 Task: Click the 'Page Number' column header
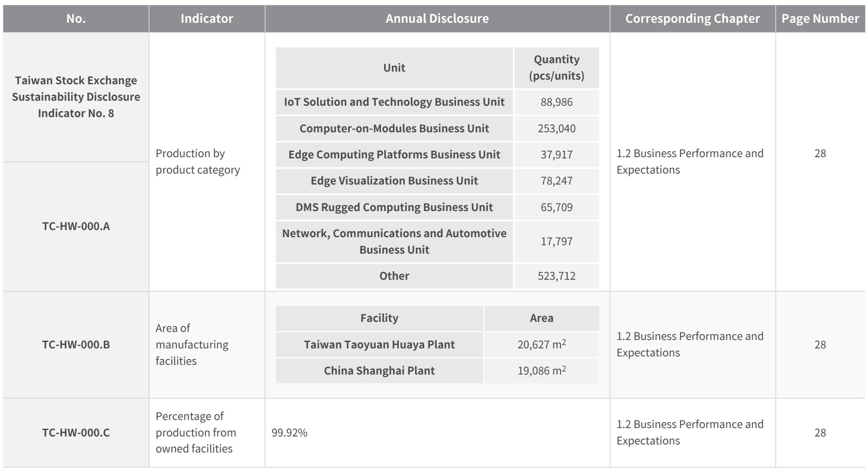tap(820, 19)
